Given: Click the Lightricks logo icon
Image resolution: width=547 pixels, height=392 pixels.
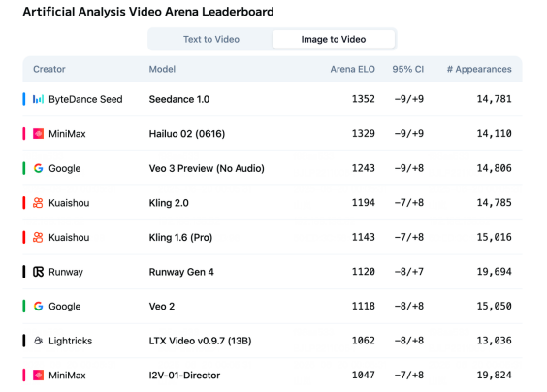Looking at the screenshot, I should pos(38,341).
